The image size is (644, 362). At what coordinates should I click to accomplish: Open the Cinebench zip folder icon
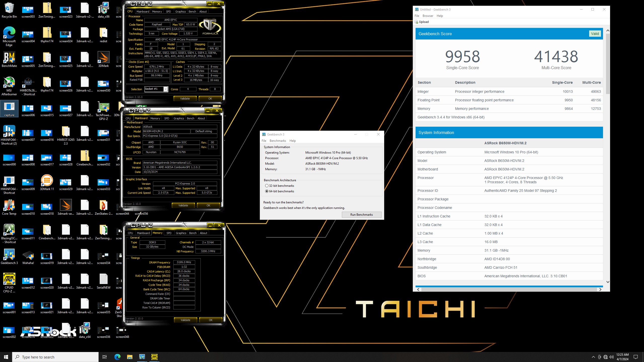85,158
